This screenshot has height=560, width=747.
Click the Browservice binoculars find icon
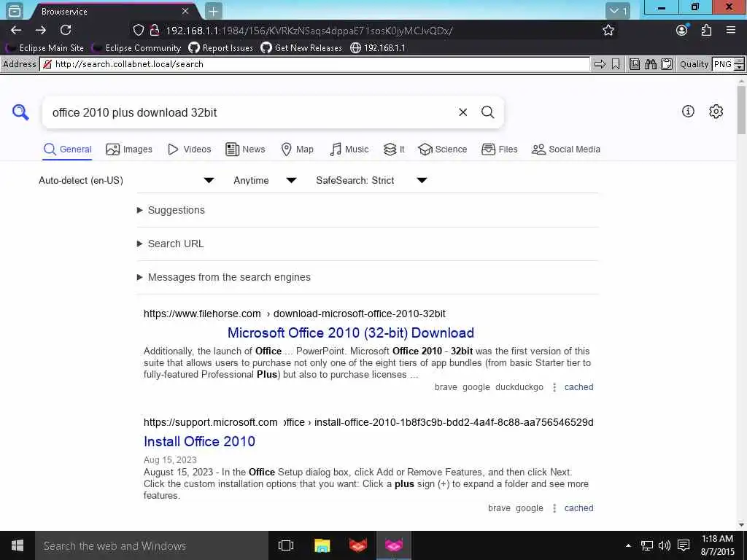(x=651, y=64)
